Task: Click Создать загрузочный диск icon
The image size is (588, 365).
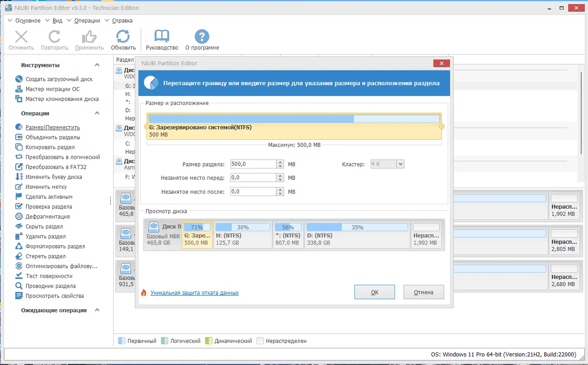Action: pyautogui.click(x=19, y=79)
